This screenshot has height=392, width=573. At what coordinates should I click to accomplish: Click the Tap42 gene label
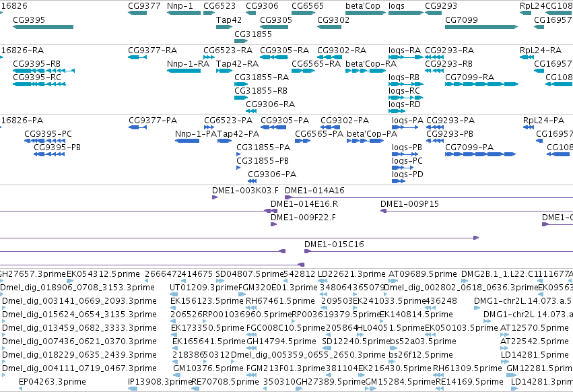pyautogui.click(x=229, y=20)
